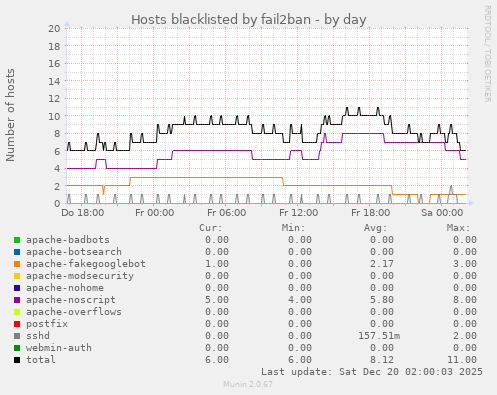Select the total legend label
The image size is (497, 395).
tap(41, 360)
